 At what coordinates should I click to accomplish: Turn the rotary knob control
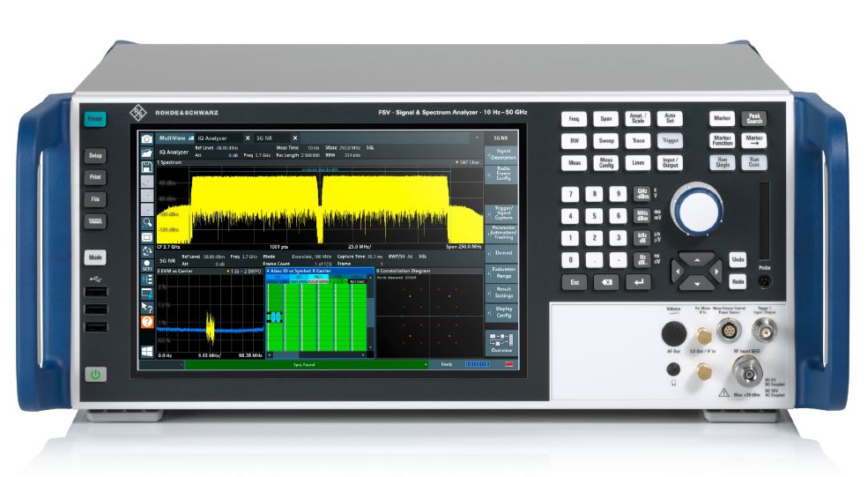(697, 210)
